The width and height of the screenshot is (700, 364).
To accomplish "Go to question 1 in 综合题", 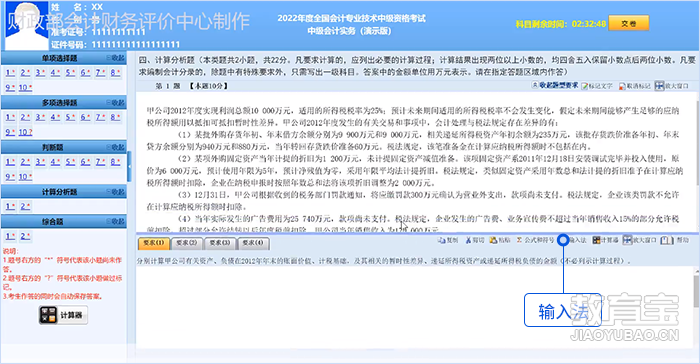I will 10,236.
